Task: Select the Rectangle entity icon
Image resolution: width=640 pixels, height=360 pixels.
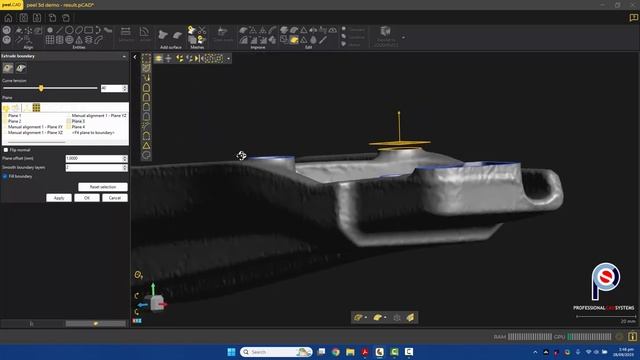Action: pos(89,30)
